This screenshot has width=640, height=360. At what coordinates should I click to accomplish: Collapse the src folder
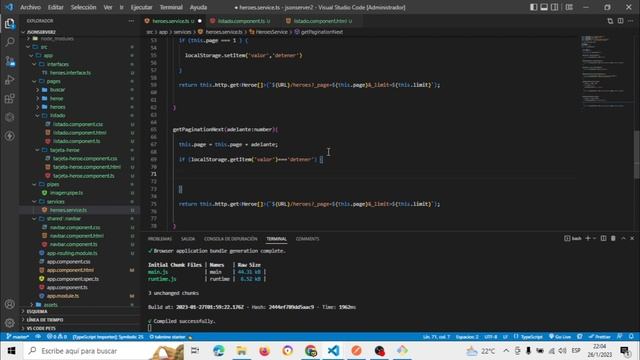[28, 47]
